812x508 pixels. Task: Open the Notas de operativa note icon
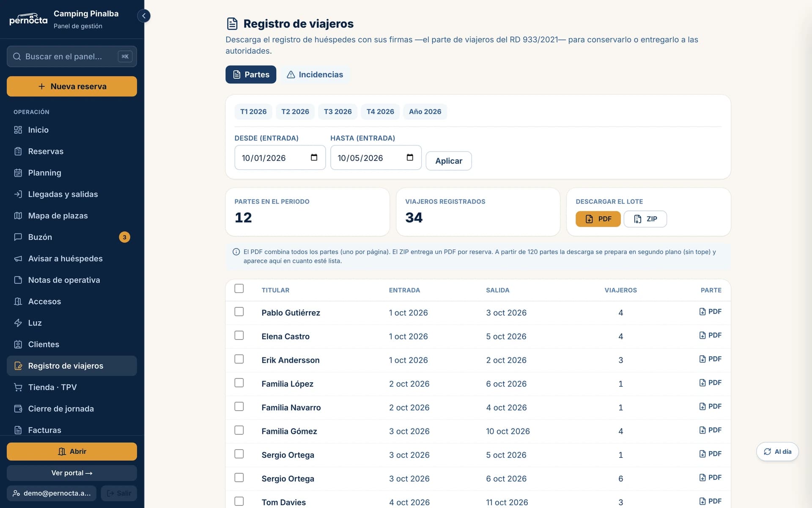tap(18, 280)
